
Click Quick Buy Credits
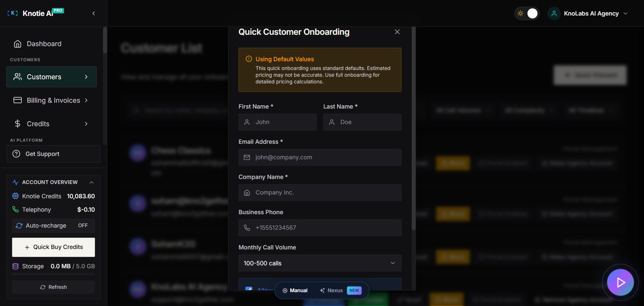53,247
